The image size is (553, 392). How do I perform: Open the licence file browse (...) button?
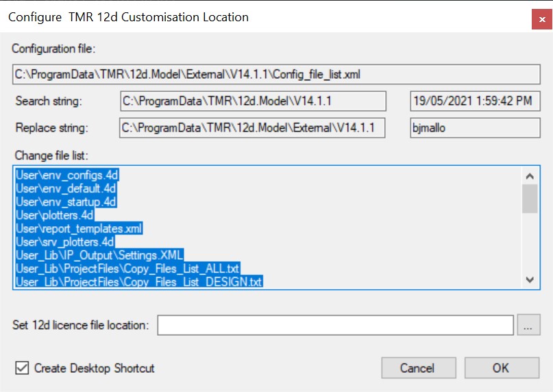pyautogui.click(x=528, y=325)
